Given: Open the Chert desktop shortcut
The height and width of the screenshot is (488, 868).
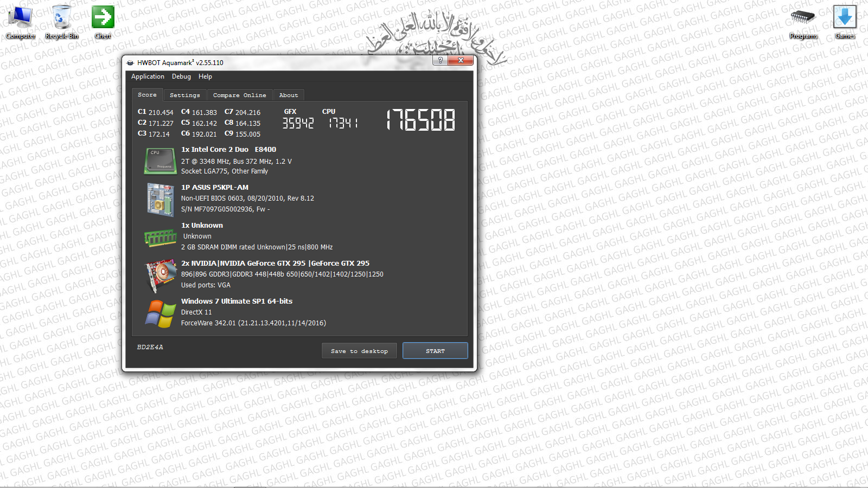Looking at the screenshot, I should click(103, 22).
